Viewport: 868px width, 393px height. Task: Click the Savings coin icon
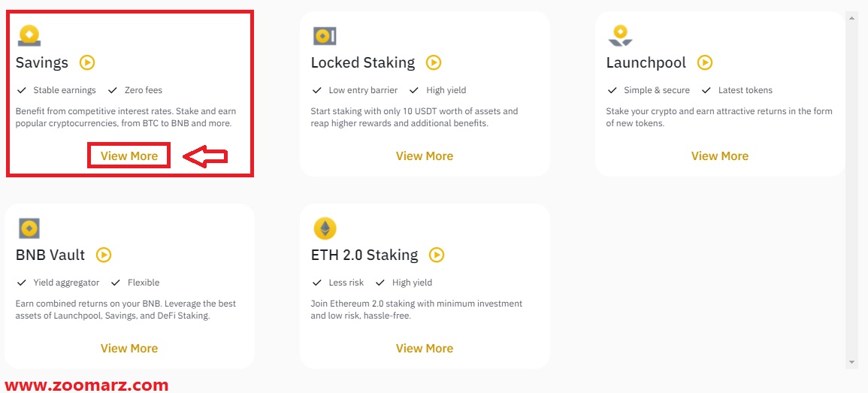[29, 35]
